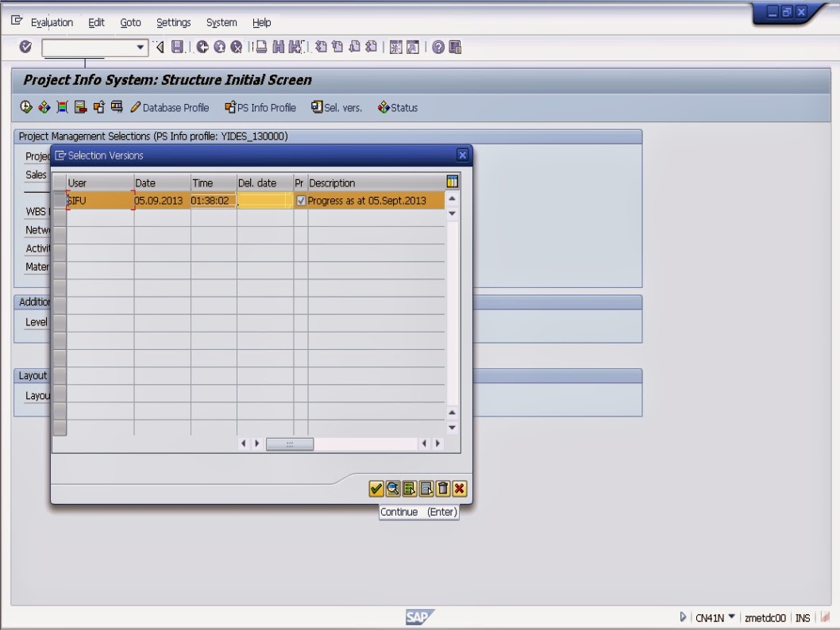Click the Cancel X circle icon
Screen dimensions: 840x630
237,47
